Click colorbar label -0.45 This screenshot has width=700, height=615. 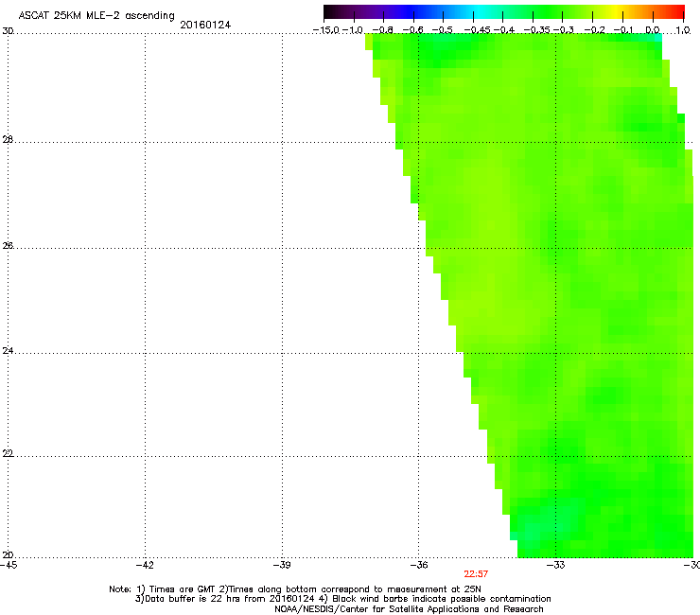pos(478,30)
